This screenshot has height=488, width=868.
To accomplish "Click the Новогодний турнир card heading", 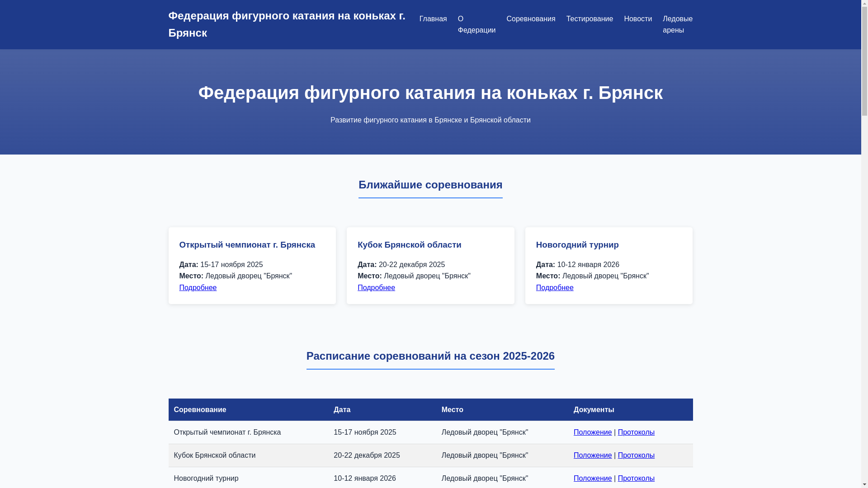I will (x=577, y=245).
